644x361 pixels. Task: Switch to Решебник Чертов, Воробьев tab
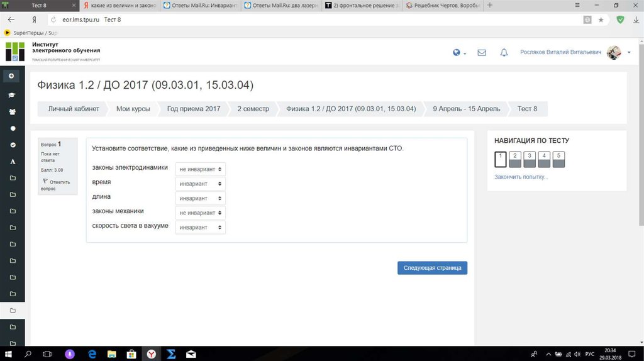(443, 5)
